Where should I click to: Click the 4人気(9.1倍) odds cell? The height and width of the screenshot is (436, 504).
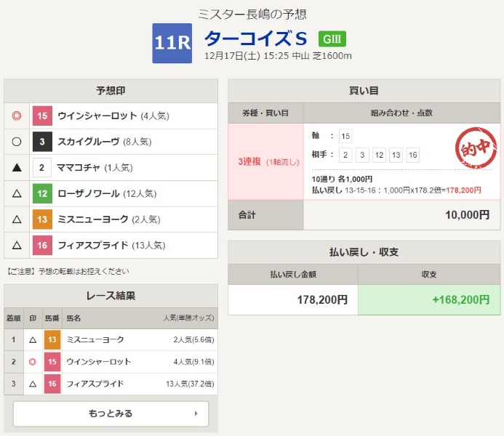[194, 362]
